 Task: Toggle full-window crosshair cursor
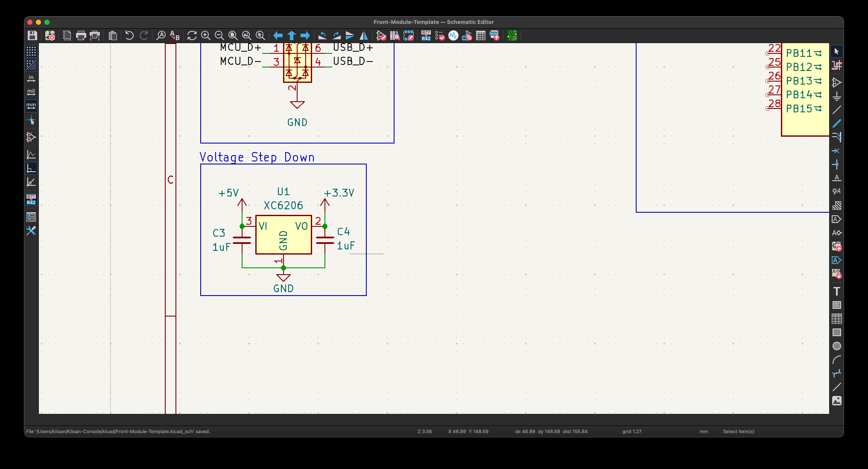click(x=31, y=121)
